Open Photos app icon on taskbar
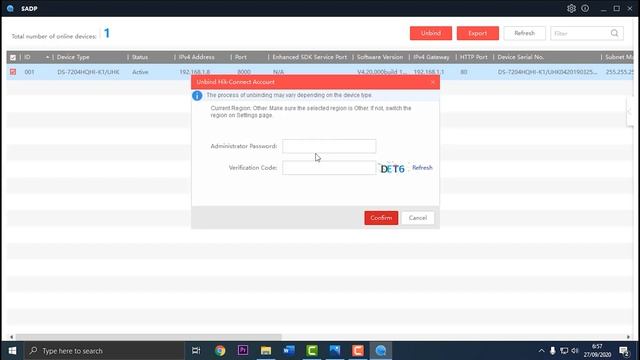Screen dimensions: 640x360 coord(335,351)
